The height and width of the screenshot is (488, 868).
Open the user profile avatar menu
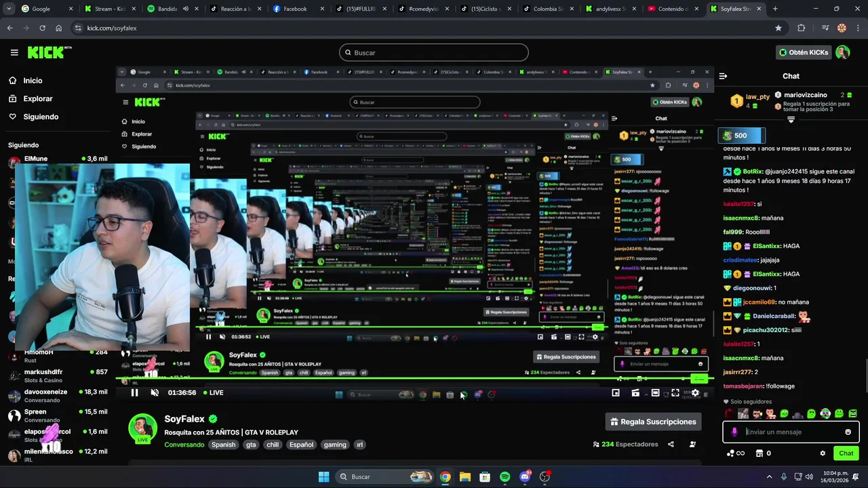pos(842,52)
